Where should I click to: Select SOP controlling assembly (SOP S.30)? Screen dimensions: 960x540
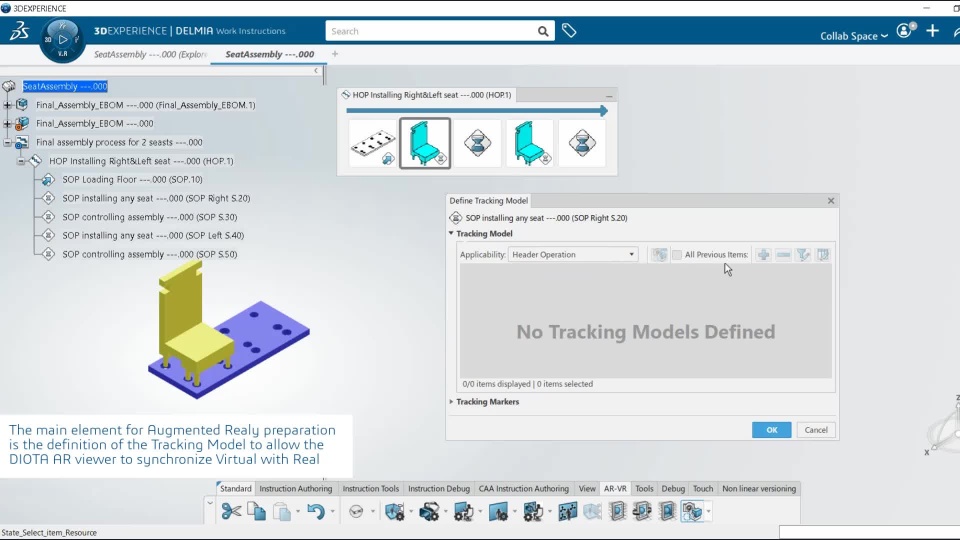(x=149, y=217)
